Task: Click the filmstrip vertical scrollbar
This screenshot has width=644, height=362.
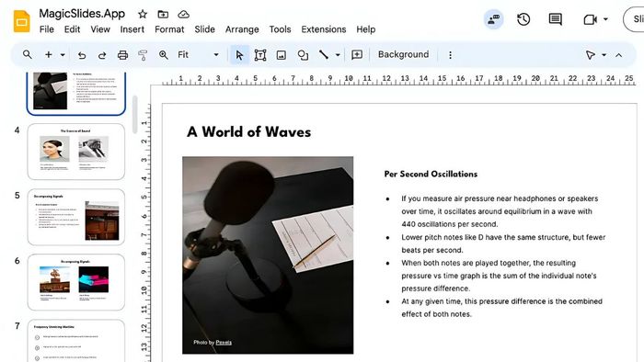Action: (134, 115)
